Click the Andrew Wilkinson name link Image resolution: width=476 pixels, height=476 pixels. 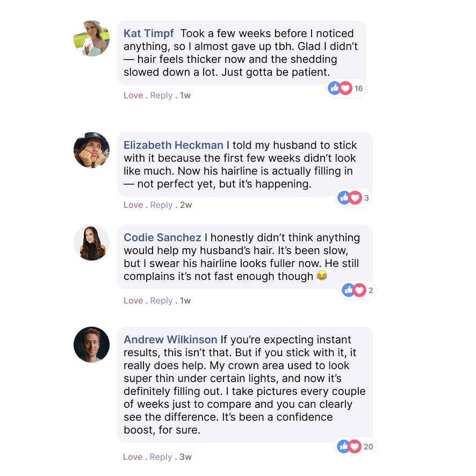(170, 340)
